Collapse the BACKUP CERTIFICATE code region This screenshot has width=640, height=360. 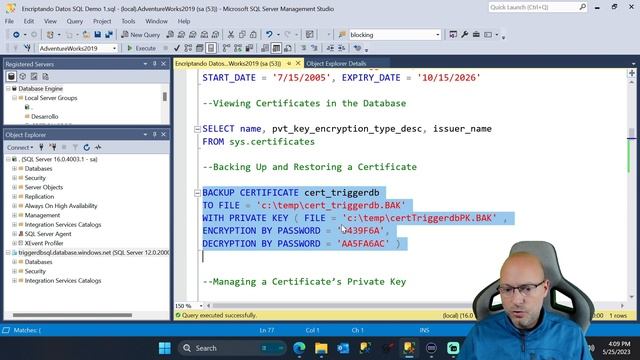(197, 193)
